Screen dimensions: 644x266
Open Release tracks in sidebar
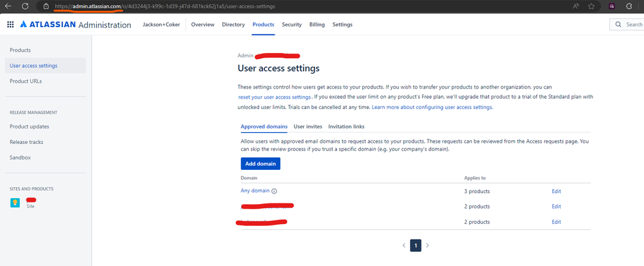click(x=26, y=142)
